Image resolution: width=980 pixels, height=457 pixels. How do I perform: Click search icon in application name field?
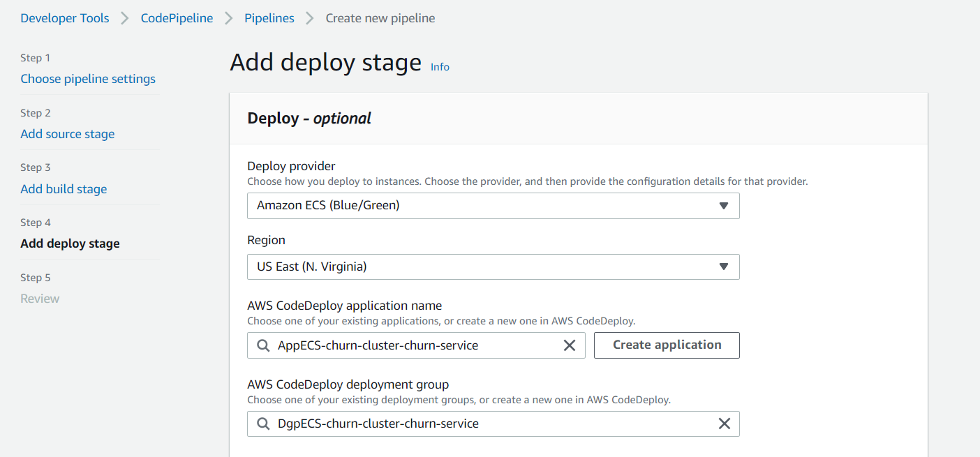tap(263, 345)
